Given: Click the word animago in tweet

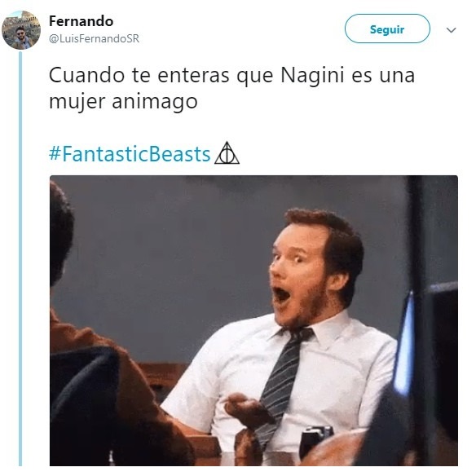Looking at the screenshot, I should [155, 102].
